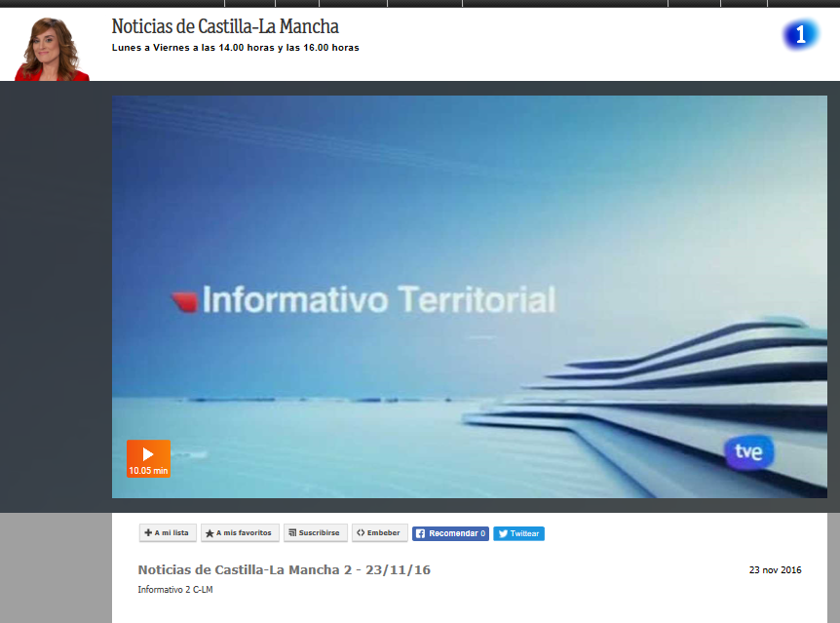Open the Embeber embed code button

click(380, 533)
